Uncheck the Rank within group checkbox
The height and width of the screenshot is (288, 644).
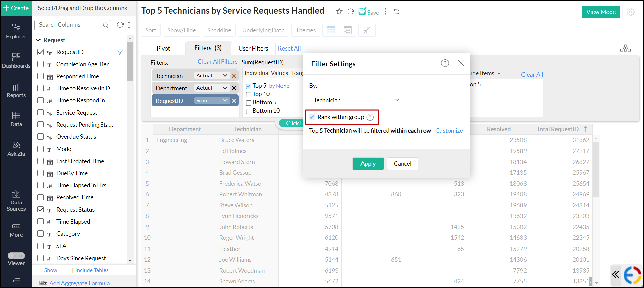[312, 117]
